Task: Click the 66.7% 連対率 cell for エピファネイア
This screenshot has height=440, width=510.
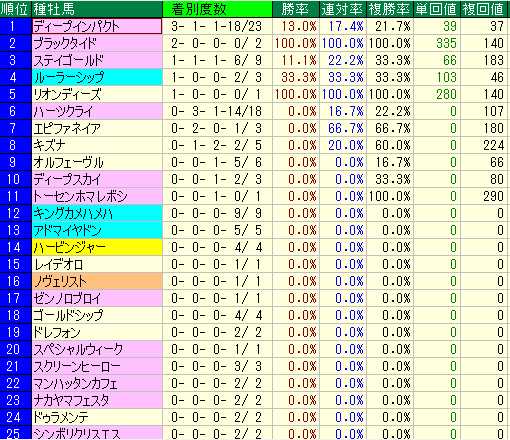Action: click(342, 128)
